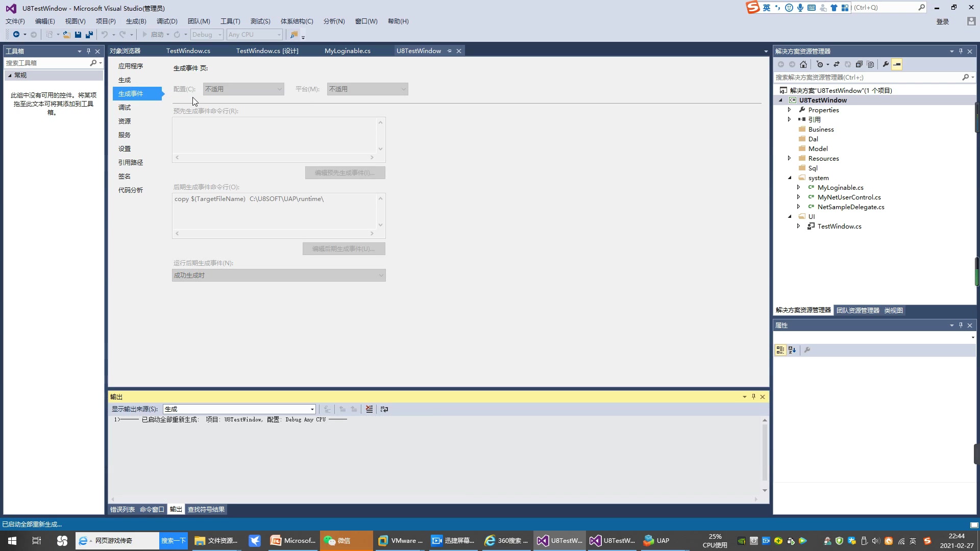Image resolution: width=980 pixels, height=551 pixels.
Task: Select the Business folder in Solution Explorer
Action: [x=821, y=129]
